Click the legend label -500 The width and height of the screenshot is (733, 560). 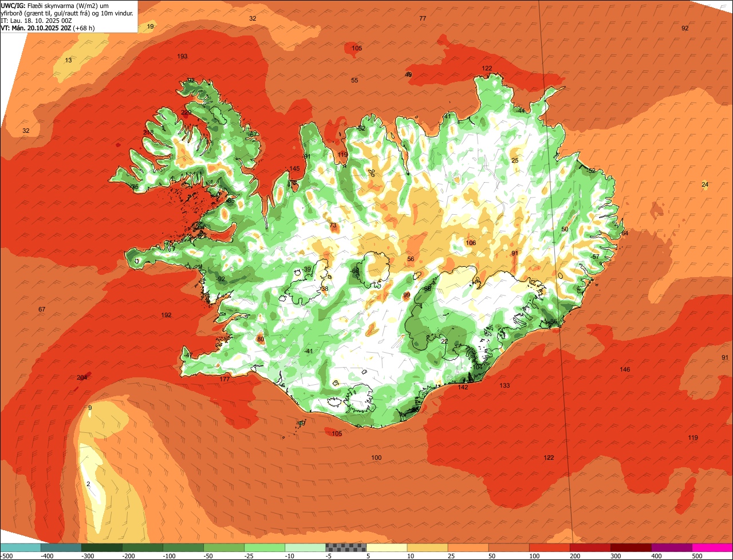7,556
